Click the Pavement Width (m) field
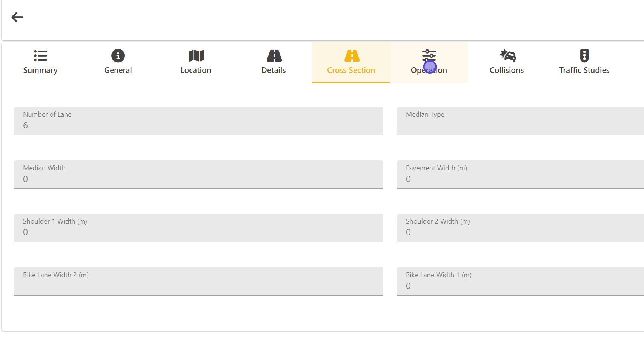This screenshot has width=644, height=352. 520,174
